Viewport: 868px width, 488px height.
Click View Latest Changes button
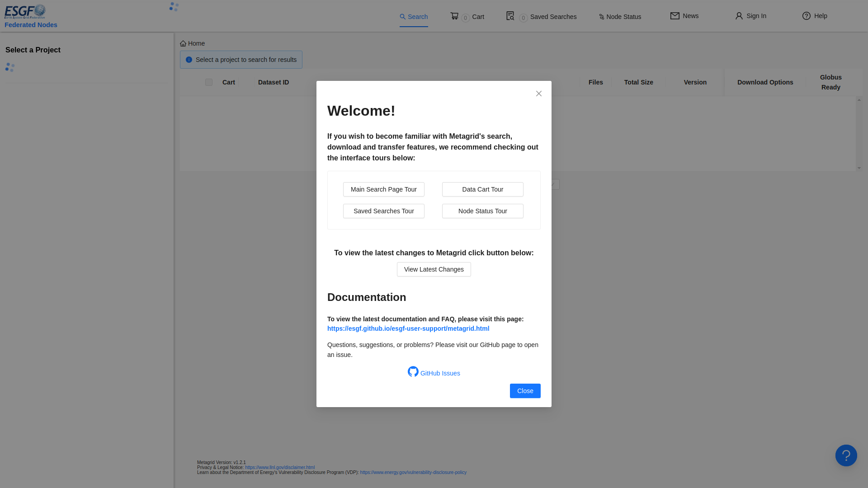point(434,269)
